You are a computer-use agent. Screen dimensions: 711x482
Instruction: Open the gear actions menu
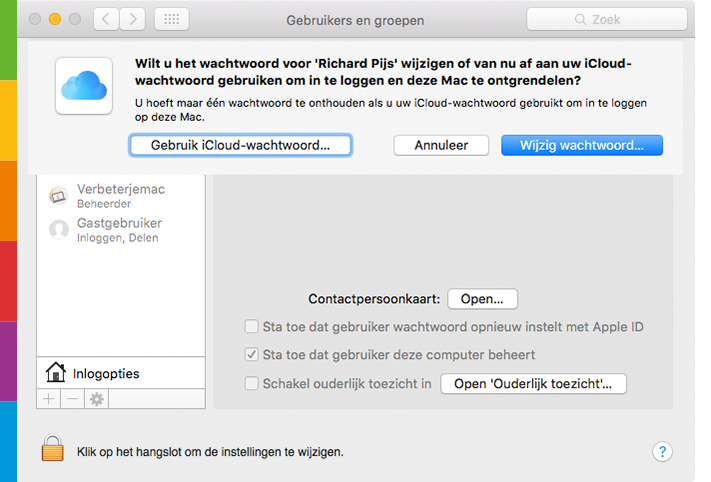pos(97,399)
